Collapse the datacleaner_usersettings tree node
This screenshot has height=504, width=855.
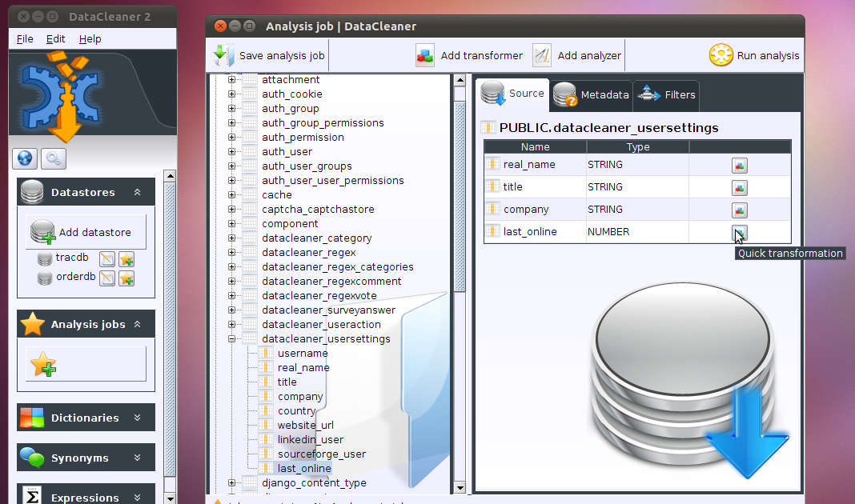pyautogui.click(x=231, y=338)
